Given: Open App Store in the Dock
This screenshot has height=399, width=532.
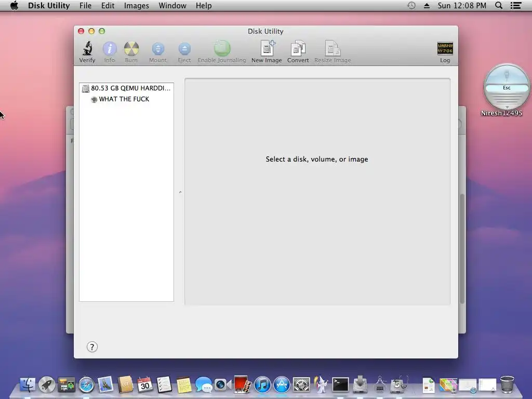Looking at the screenshot, I should pos(282,385).
